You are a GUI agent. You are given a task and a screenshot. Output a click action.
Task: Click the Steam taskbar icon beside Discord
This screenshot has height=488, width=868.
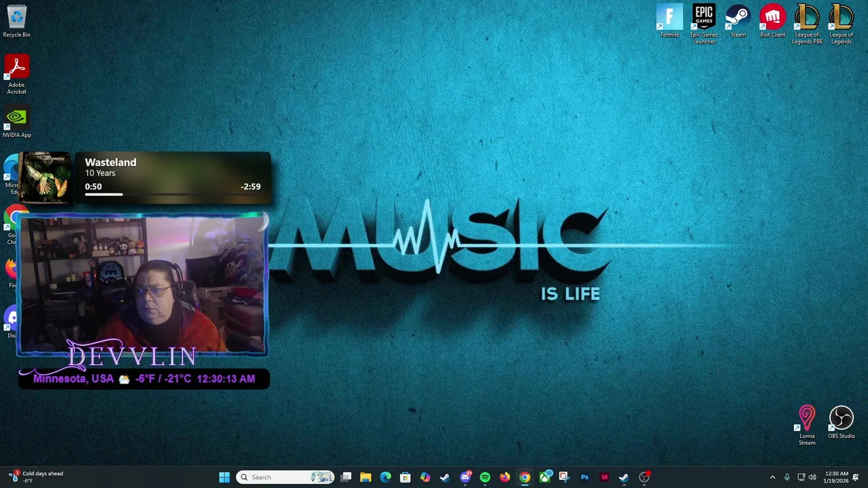point(445,477)
